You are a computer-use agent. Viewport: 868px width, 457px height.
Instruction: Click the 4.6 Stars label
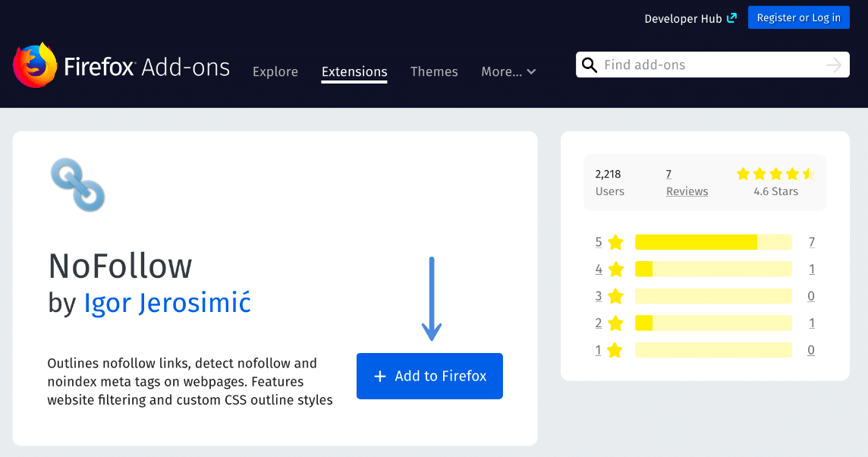pos(775,191)
